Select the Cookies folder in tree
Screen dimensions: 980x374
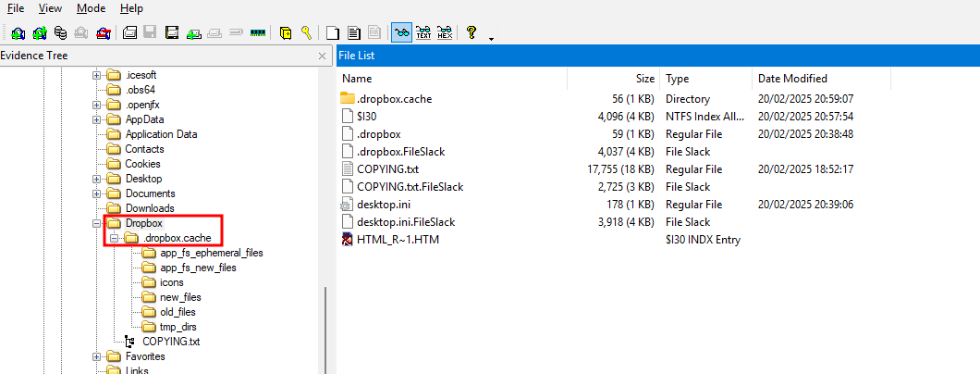coord(142,164)
